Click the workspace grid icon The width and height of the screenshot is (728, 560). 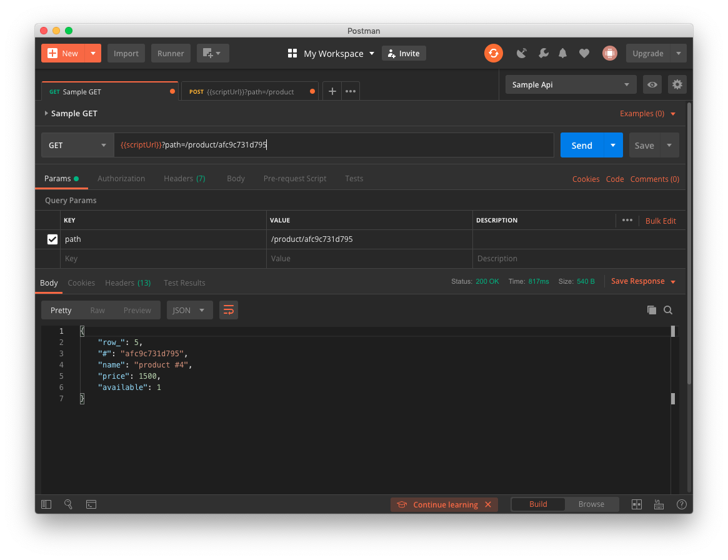coord(292,53)
